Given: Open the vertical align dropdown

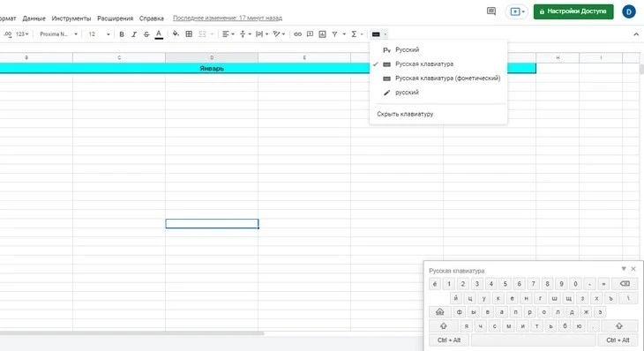Looking at the screenshot, I should (245, 34).
